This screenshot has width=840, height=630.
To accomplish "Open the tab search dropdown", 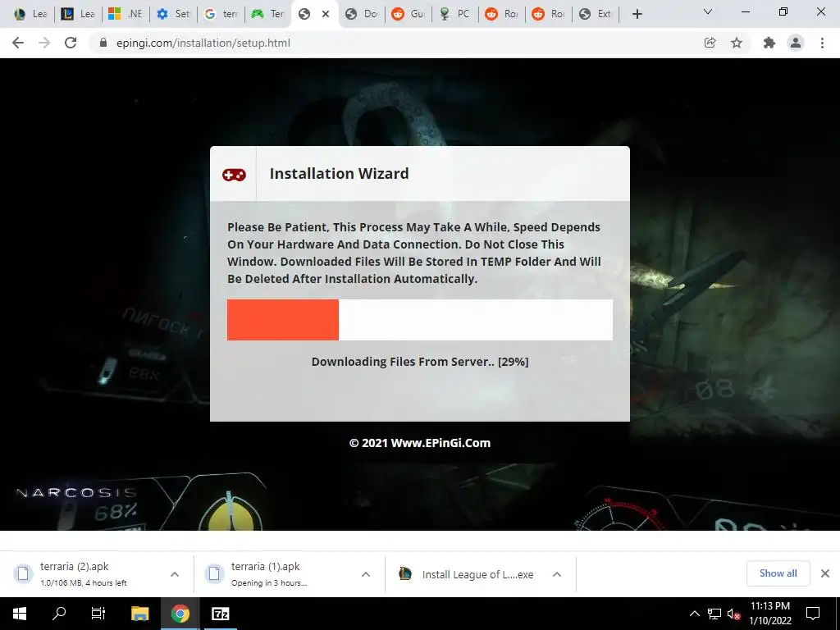I will (x=708, y=11).
